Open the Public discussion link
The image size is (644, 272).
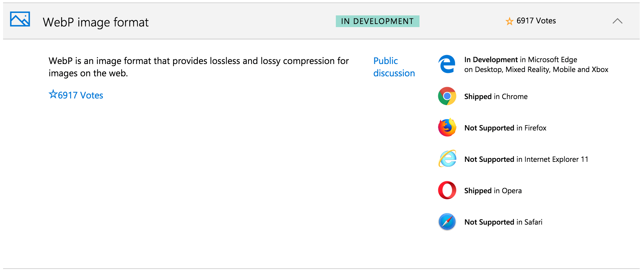(394, 67)
